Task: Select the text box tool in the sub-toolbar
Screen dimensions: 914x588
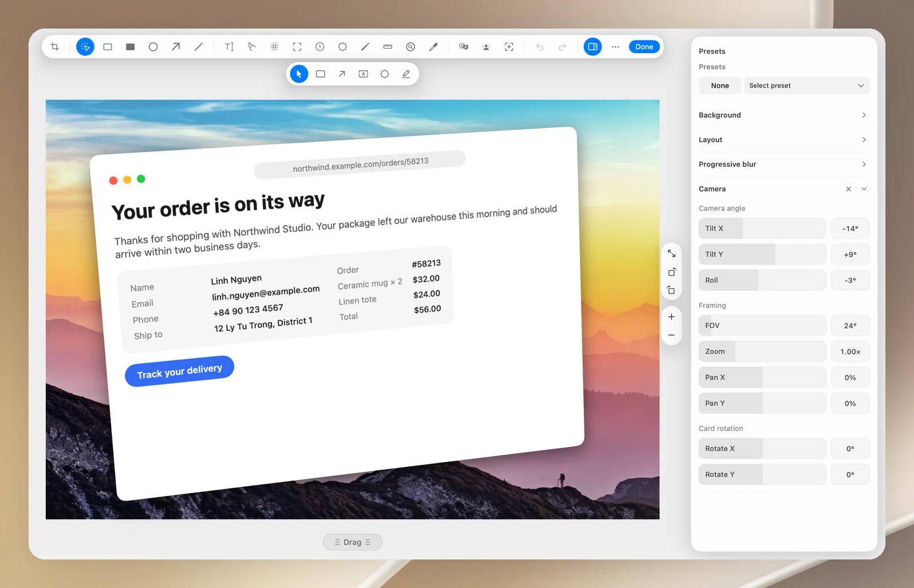Action: click(x=363, y=74)
